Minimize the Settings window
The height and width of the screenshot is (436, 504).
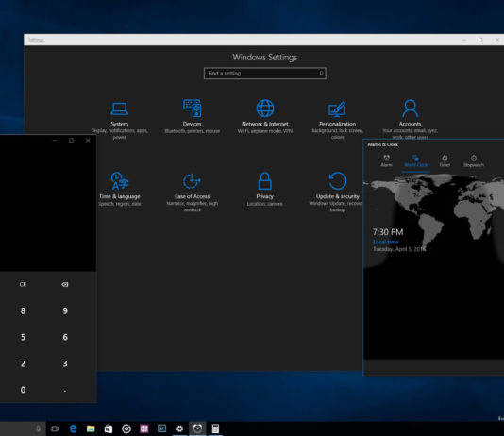point(463,40)
